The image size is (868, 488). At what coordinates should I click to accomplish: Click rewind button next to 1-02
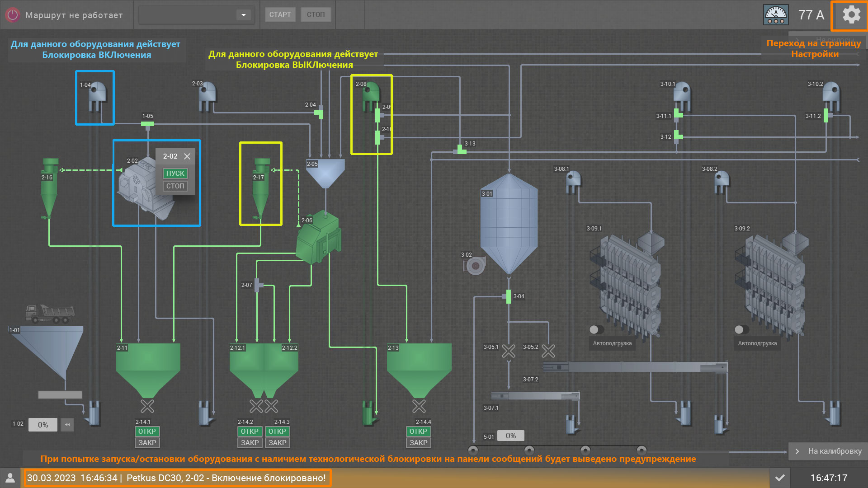pos(67,425)
